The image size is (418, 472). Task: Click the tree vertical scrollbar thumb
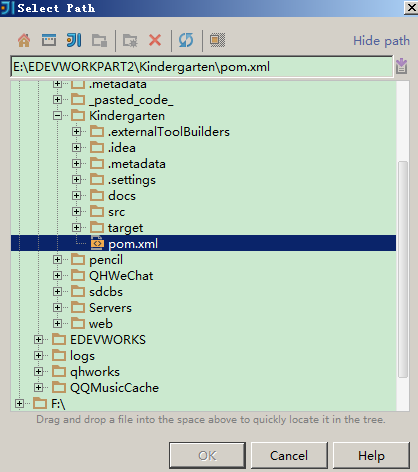(403, 269)
